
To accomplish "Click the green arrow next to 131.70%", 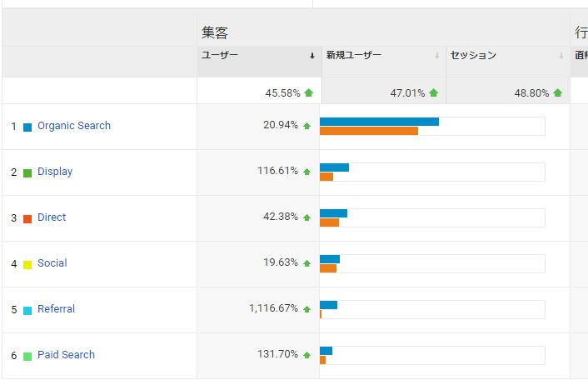I will point(306,355).
